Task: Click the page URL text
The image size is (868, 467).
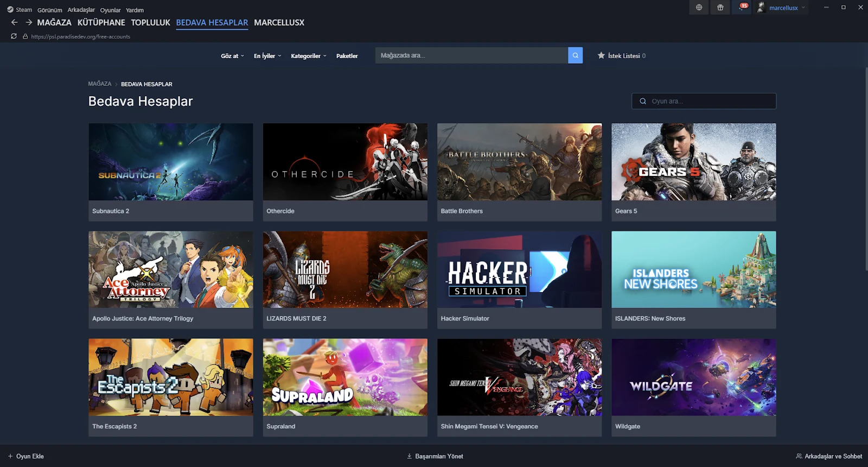Action: tap(81, 36)
